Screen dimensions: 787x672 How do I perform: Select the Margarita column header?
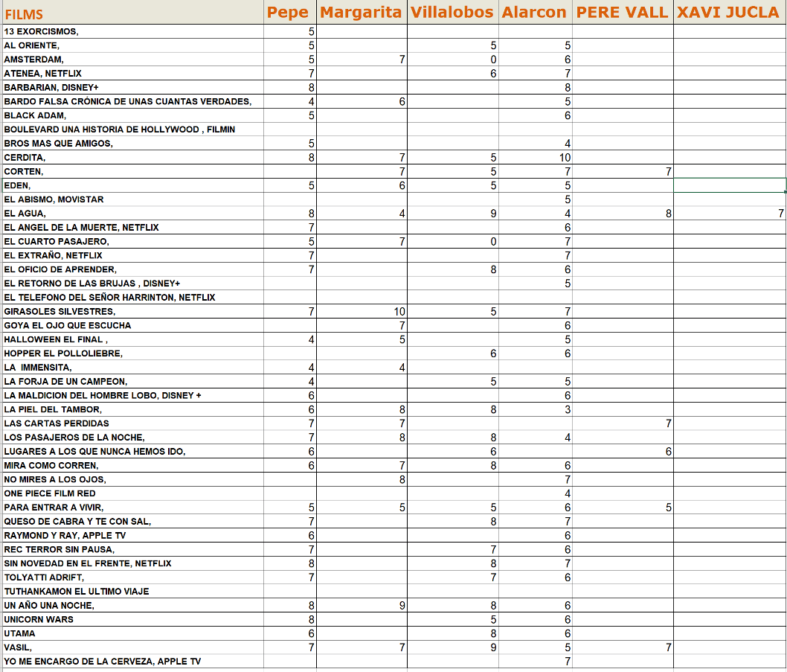pyautogui.click(x=362, y=13)
